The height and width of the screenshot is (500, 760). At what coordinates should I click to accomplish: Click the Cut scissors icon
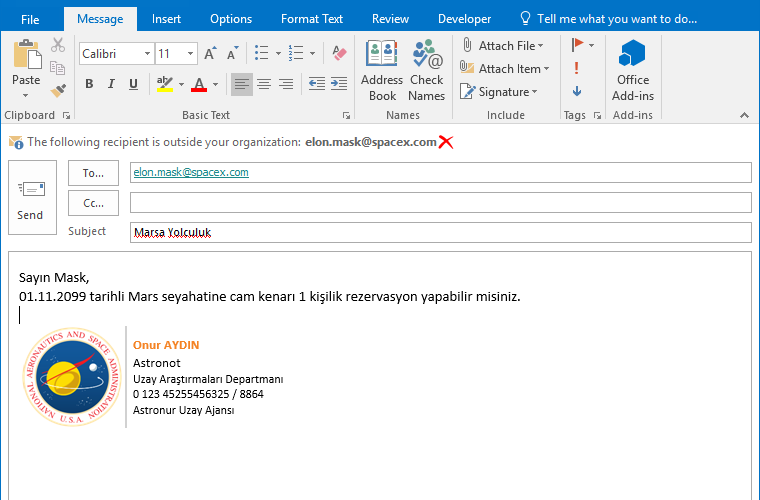[58, 45]
